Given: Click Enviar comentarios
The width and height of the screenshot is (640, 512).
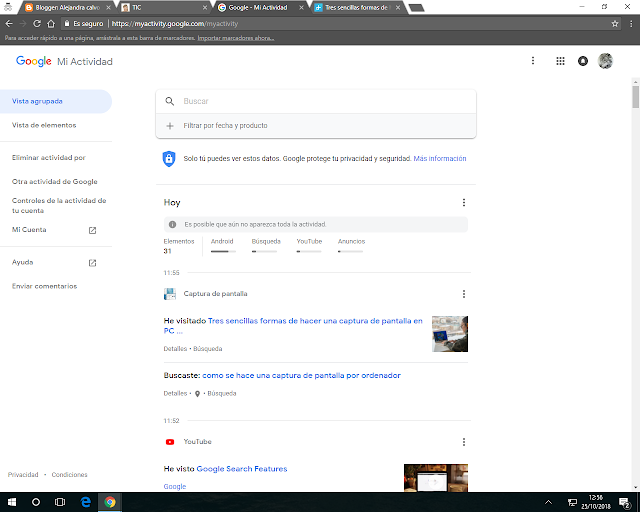Looking at the screenshot, I should (x=44, y=286).
